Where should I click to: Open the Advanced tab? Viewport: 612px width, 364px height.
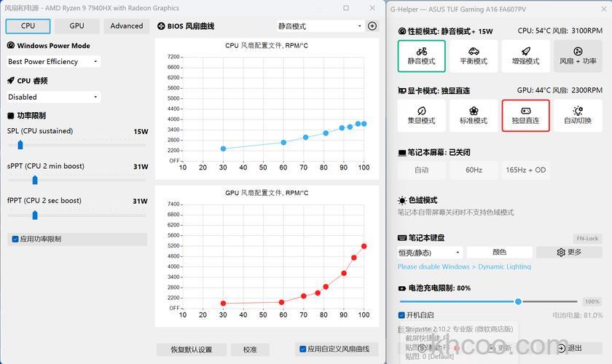[x=127, y=25]
